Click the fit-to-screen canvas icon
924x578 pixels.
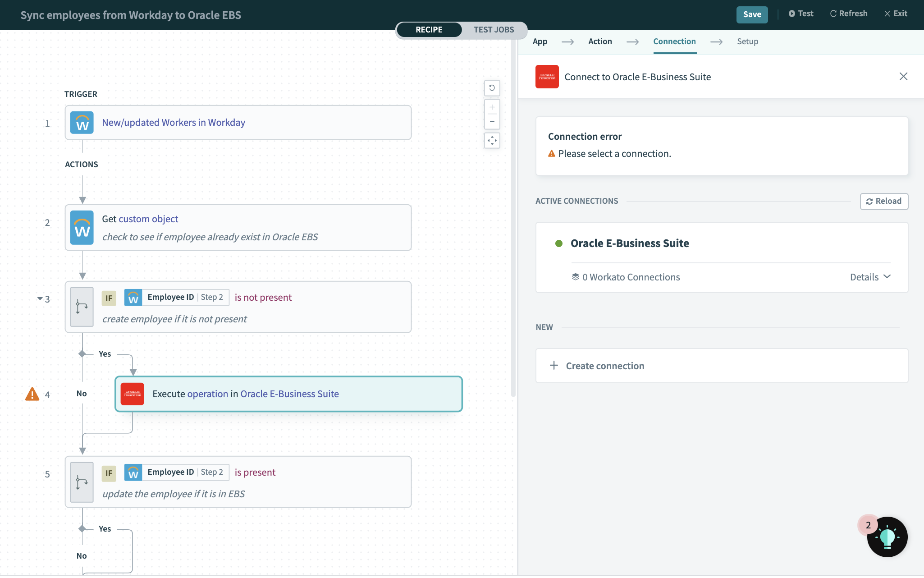tap(492, 141)
